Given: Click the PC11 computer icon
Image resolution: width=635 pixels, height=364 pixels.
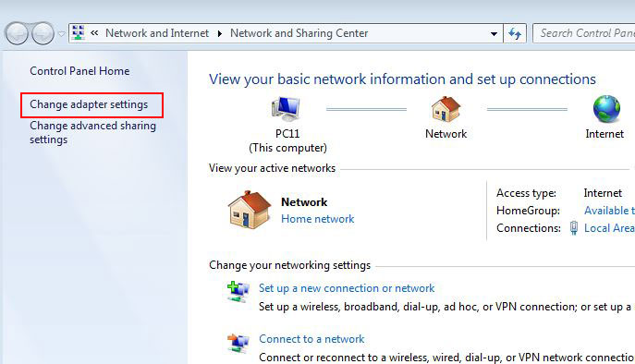Looking at the screenshot, I should point(287,109).
